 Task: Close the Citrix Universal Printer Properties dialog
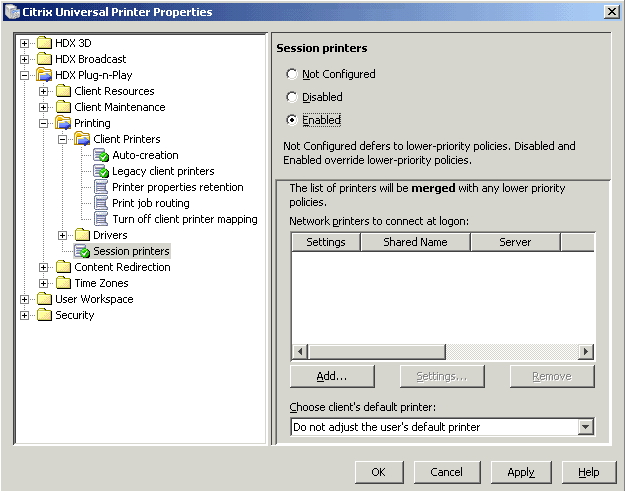611,12
